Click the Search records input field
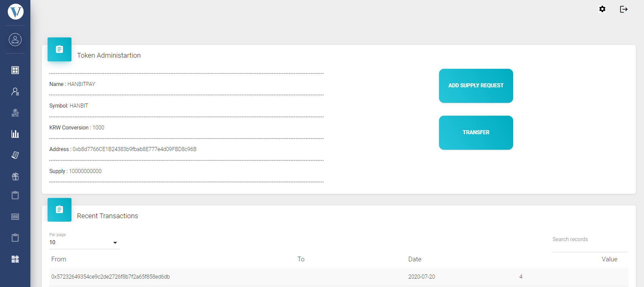The image size is (644, 287). tap(590, 239)
